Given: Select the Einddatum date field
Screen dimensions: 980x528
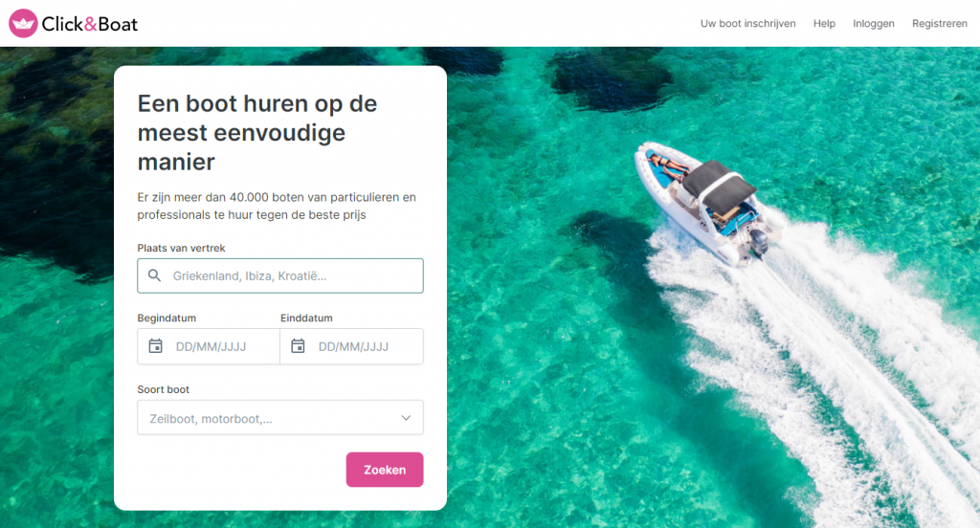Looking at the screenshot, I should (352, 346).
